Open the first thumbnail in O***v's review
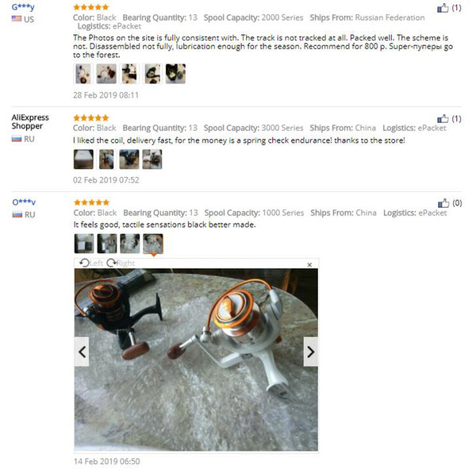Viewport: 476px width, 476px height. (84, 244)
